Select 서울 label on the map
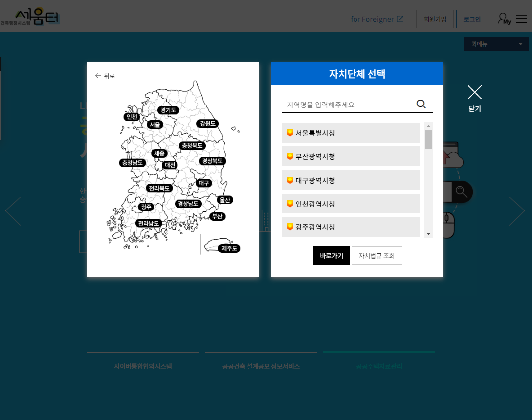The width and height of the screenshot is (532, 420). click(x=155, y=124)
